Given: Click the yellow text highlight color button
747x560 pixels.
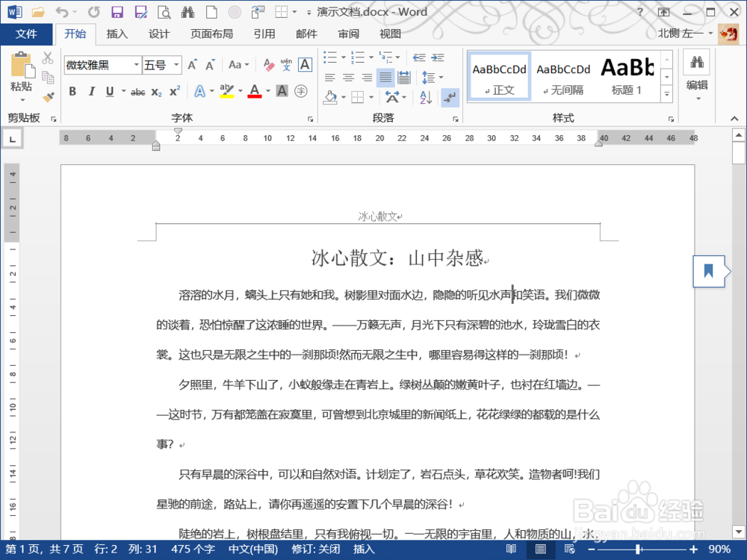Looking at the screenshot, I should 227,91.
